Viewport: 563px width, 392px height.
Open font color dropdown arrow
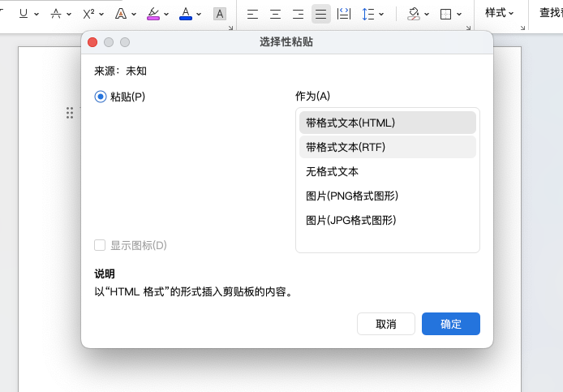(x=199, y=15)
